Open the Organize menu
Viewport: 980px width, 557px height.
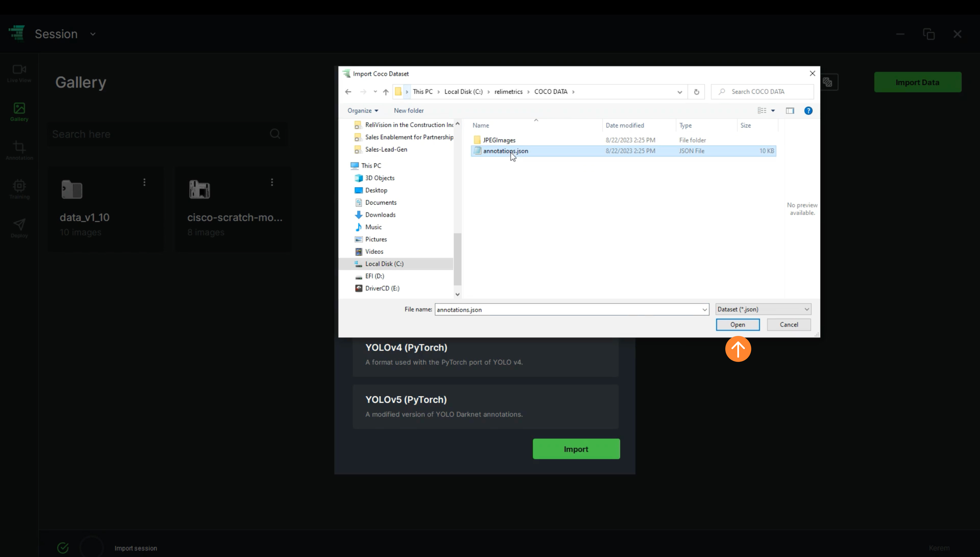(x=362, y=111)
